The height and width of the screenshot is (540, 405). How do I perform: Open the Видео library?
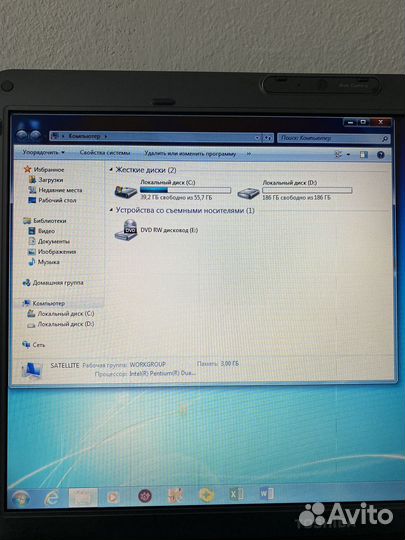tap(46, 231)
